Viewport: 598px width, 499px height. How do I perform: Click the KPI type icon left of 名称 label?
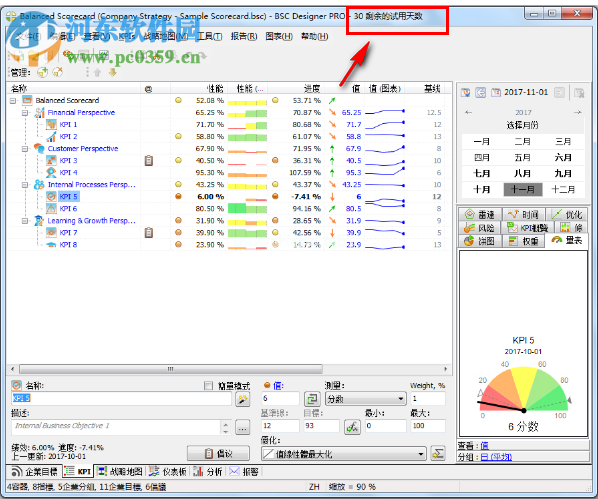tap(16, 385)
